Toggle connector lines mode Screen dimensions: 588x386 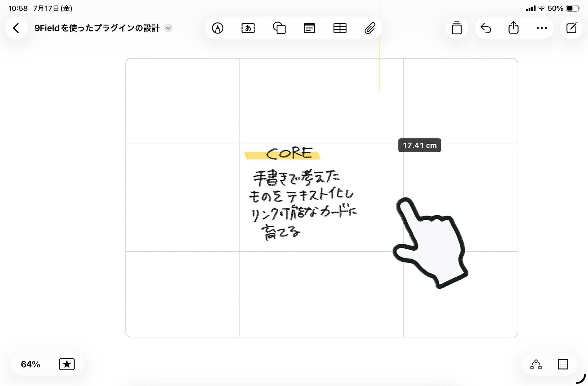(536, 364)
